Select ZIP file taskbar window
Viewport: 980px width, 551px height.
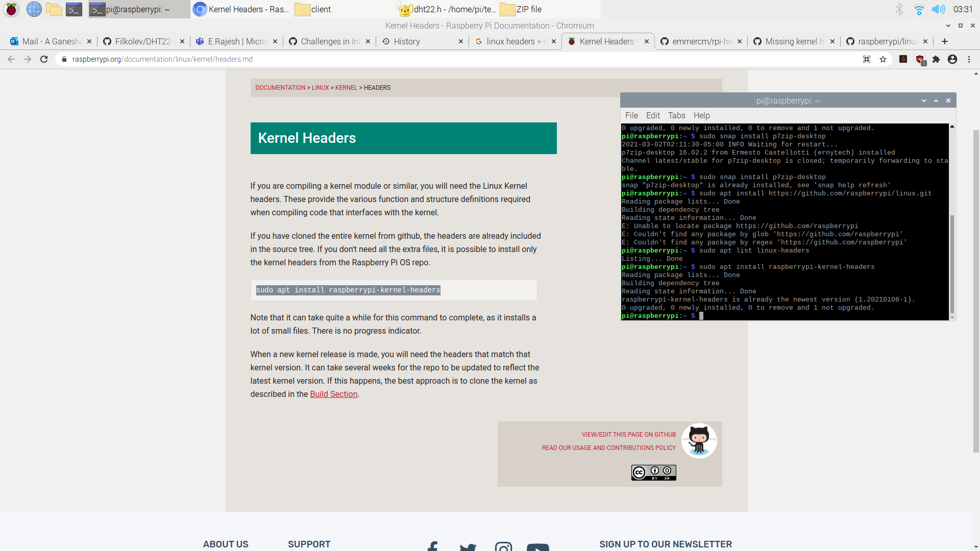[550, 9]
